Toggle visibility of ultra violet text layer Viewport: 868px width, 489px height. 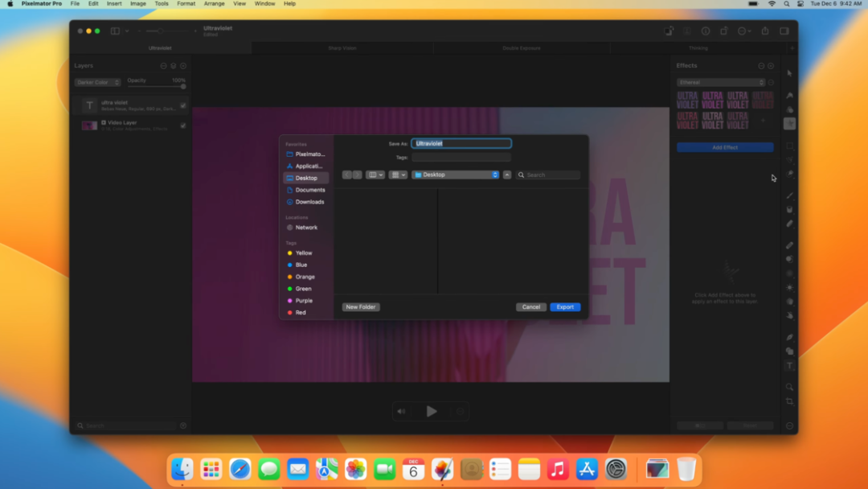[x=183, y=105]
